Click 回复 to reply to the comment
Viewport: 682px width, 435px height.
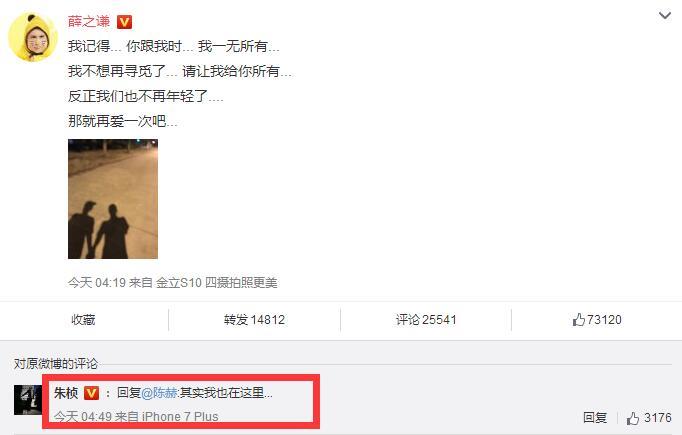coord(595,418)
